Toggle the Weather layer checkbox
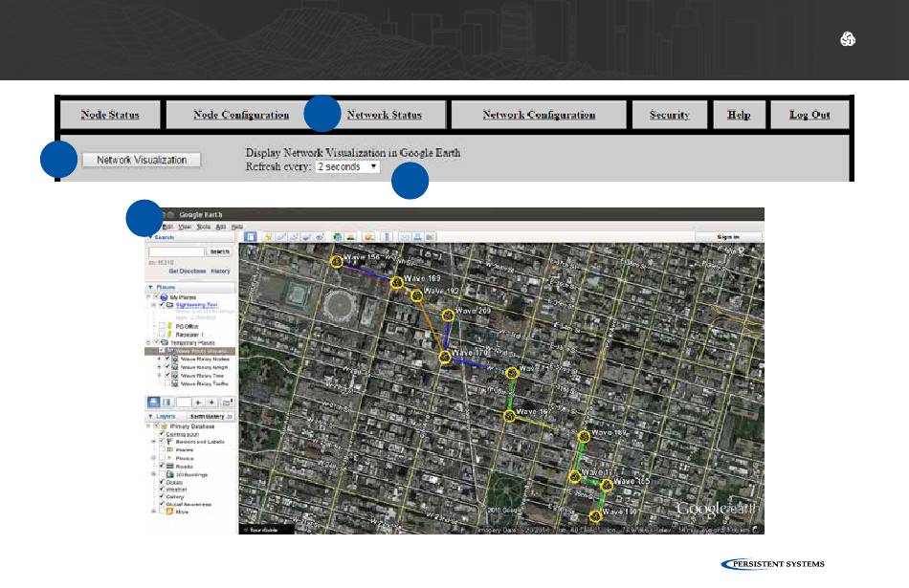This screenshot has width=909, height=588. tap(162, 490)
